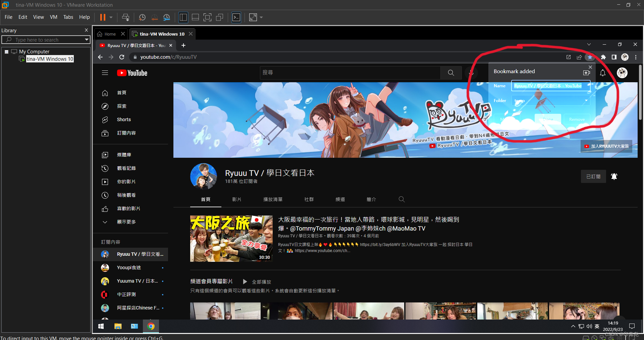Click the library search field

(x=46, y=40)
